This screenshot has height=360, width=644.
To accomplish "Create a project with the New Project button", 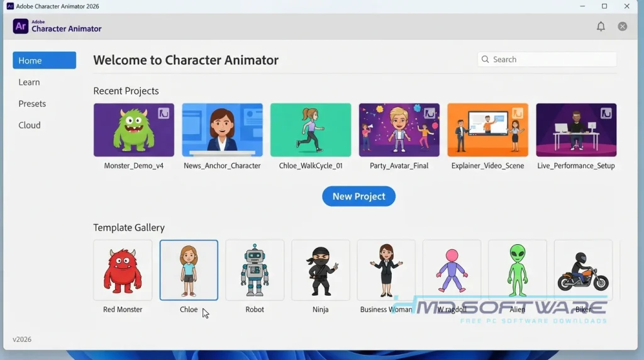I will point(358,196).
